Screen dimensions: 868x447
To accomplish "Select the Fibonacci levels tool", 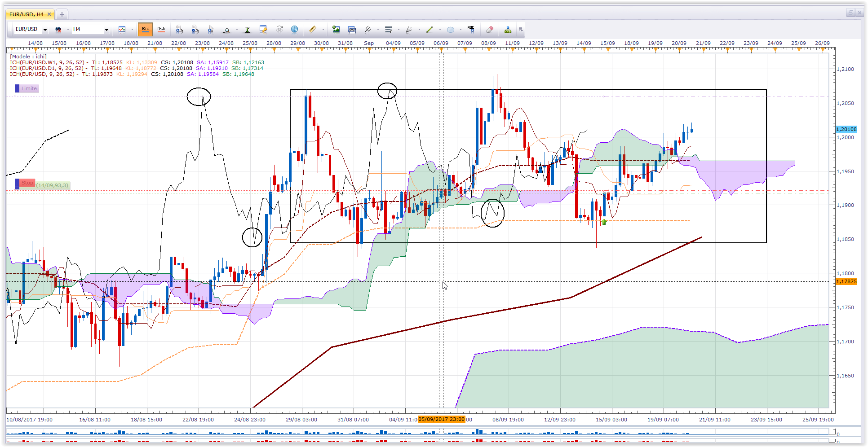I will click(x=389, y=30).
